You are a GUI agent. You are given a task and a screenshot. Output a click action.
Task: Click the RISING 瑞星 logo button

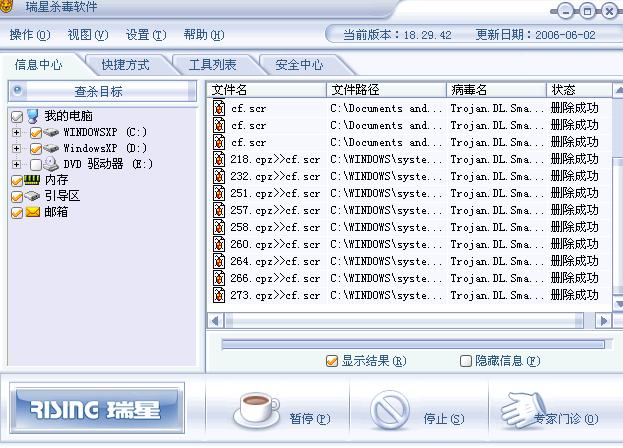[x=97, y=408]
